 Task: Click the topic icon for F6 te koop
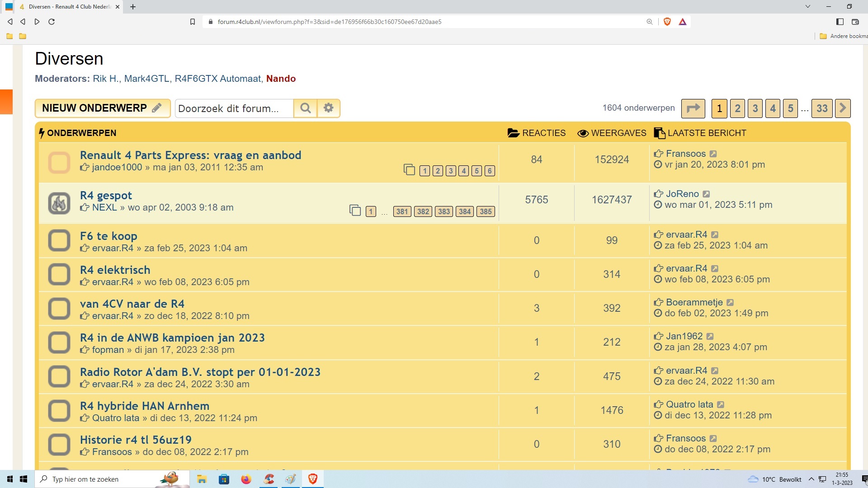(x=59, y=240)
